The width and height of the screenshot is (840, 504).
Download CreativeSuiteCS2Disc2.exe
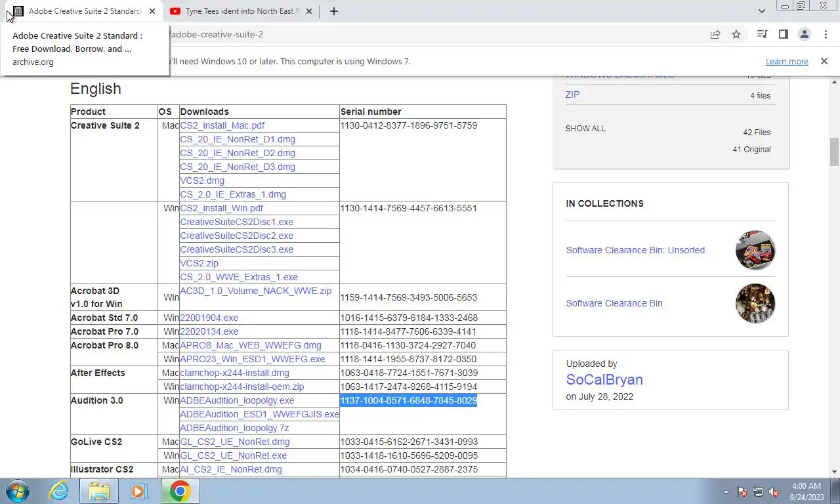pos(237,236)
